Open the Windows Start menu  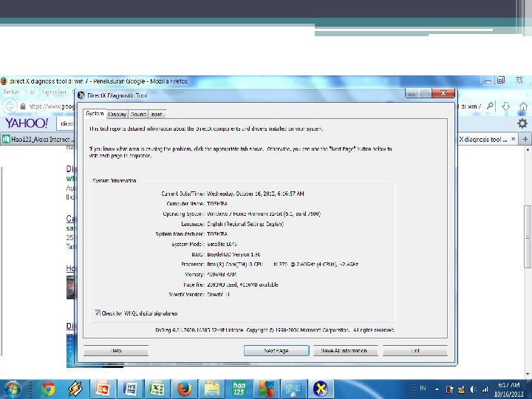click(x=13, y=389)
